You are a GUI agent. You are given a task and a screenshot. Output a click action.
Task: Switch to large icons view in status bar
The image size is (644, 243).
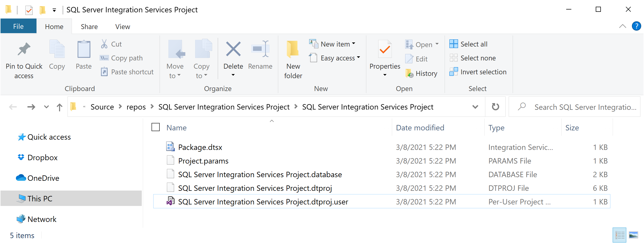pyautogui.click(x=633, y=235)
